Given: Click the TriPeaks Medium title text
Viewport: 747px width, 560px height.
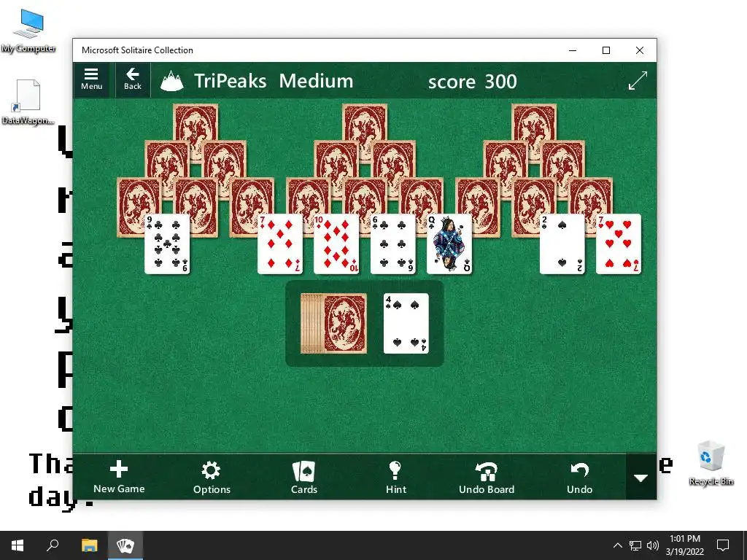Looking at the screenshot, I should (x=274, y=81).
